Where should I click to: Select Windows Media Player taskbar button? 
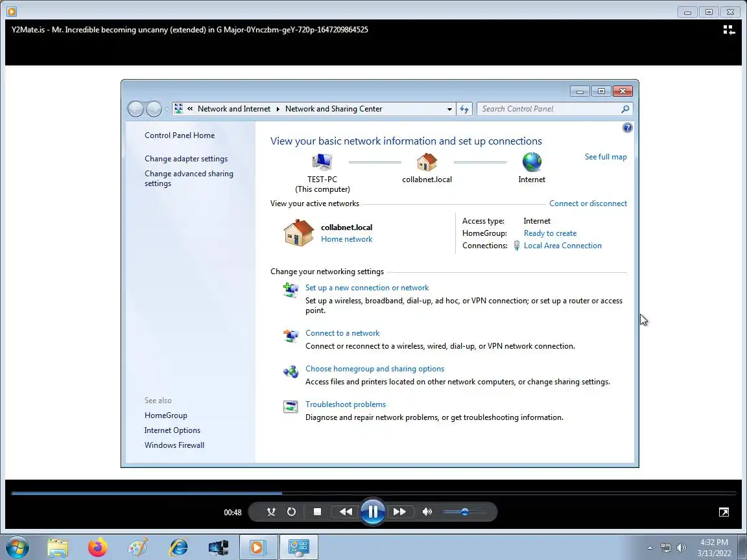coord(257,547)
